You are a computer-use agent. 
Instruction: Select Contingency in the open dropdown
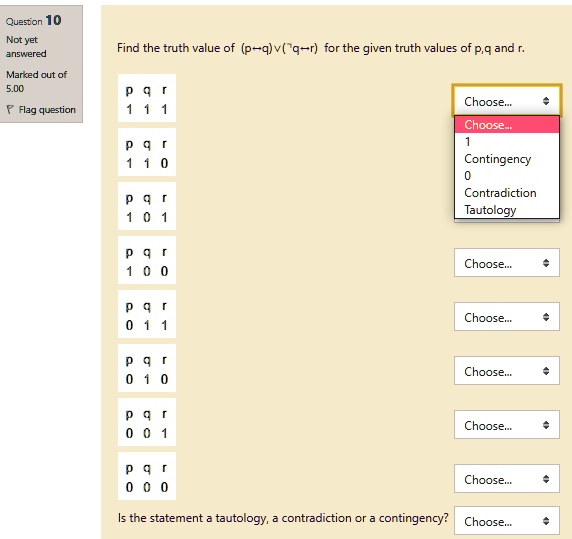[x=506, y=159]
